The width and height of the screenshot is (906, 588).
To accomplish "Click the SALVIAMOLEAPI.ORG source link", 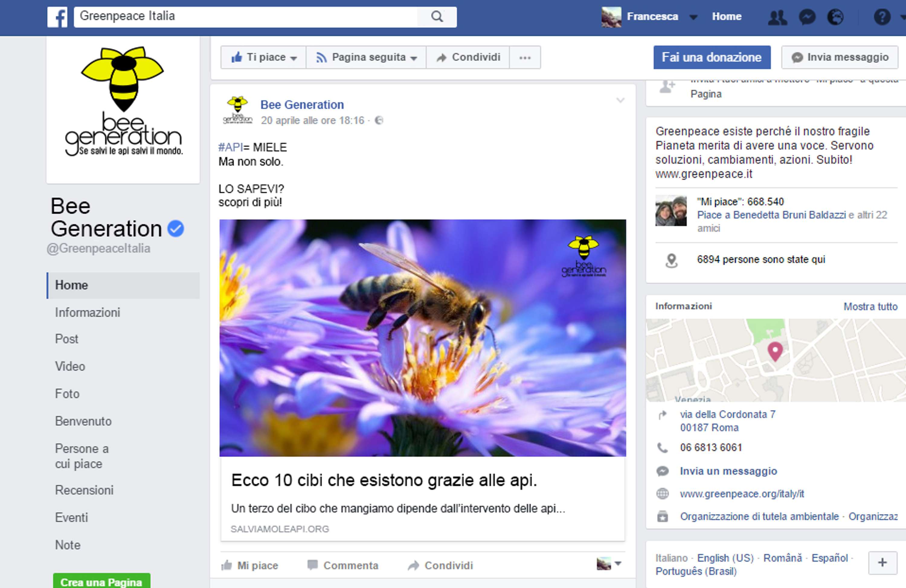I will [x=280, y=529].
